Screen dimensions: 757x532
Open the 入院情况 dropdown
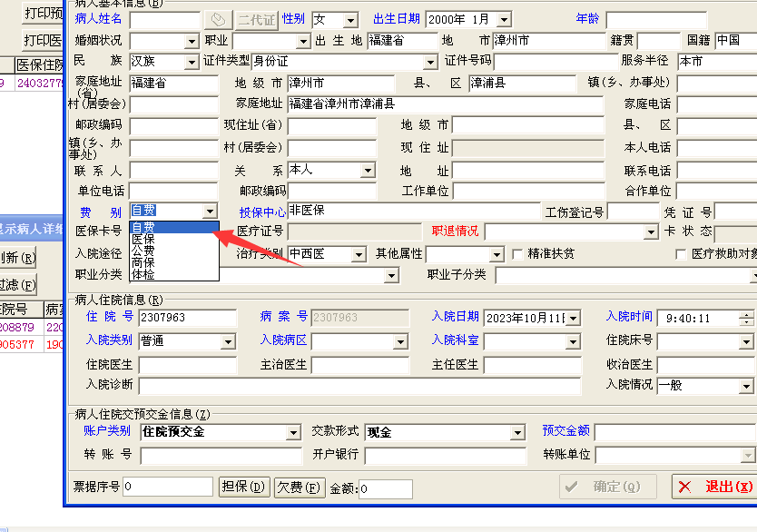click(x=746, y=386)
